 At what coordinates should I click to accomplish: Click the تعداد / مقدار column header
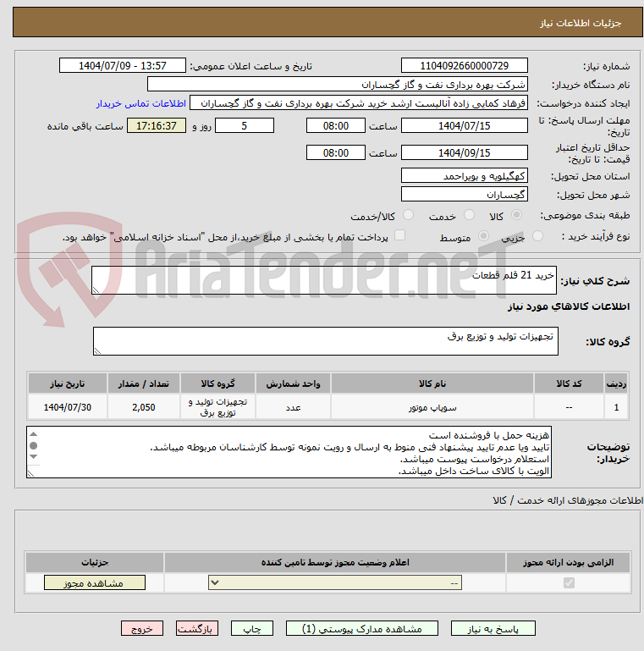pos(144,383)
